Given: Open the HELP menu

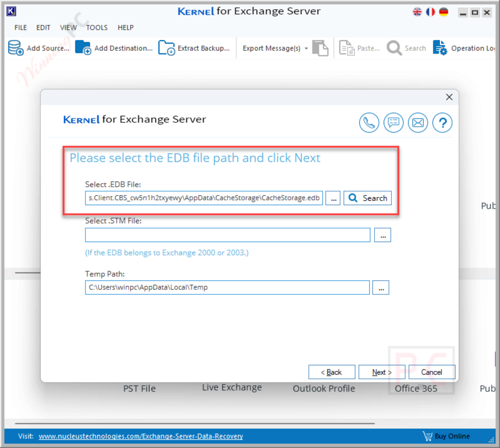Looking at the screenshot, I should coord(125,28).
